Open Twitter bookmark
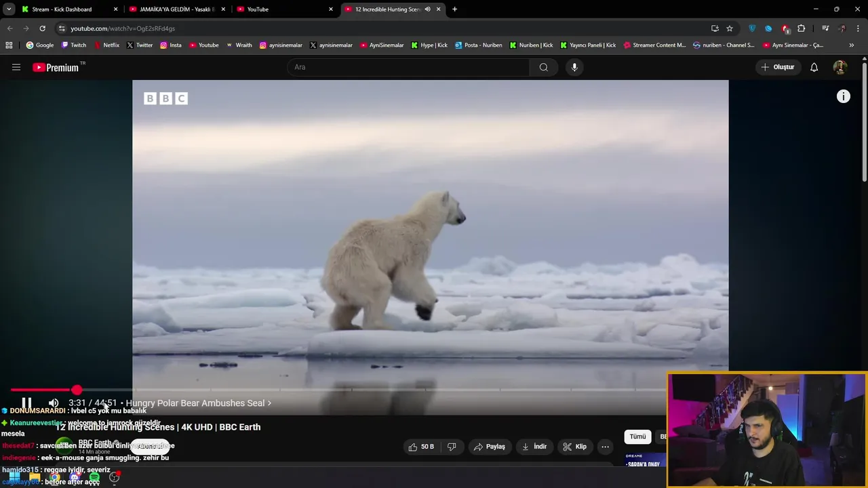Screen dimensions: 868x488 140,45
